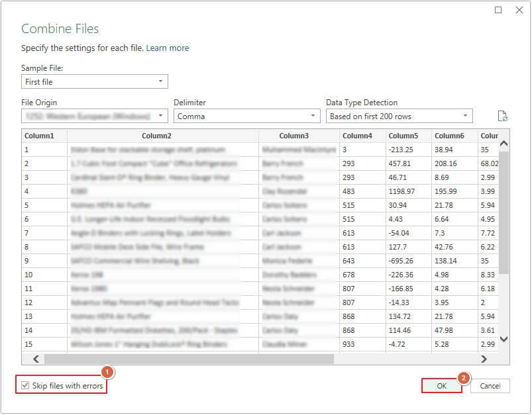Click the scroll down arrow in preview
532x415 pixels.
click(504, 338)
